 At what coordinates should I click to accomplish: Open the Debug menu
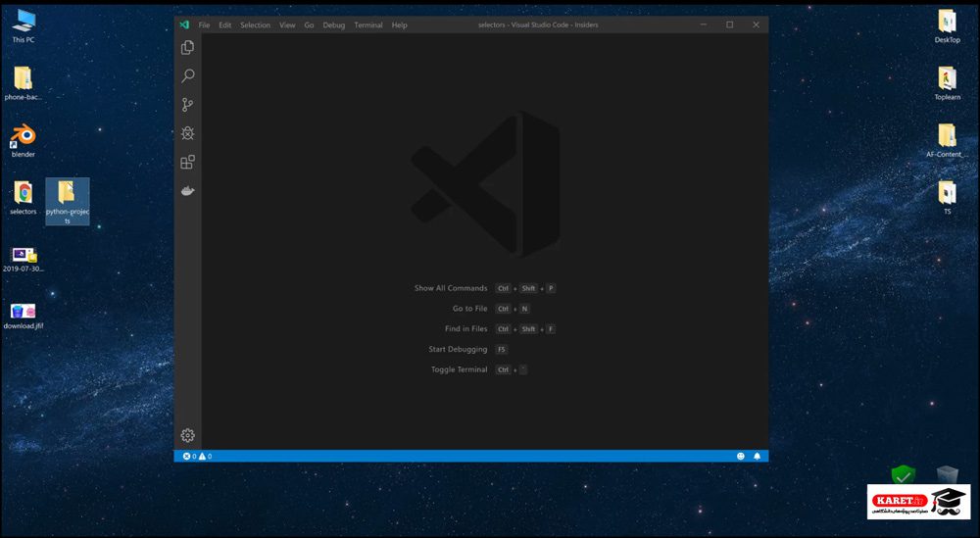[334, 25]
